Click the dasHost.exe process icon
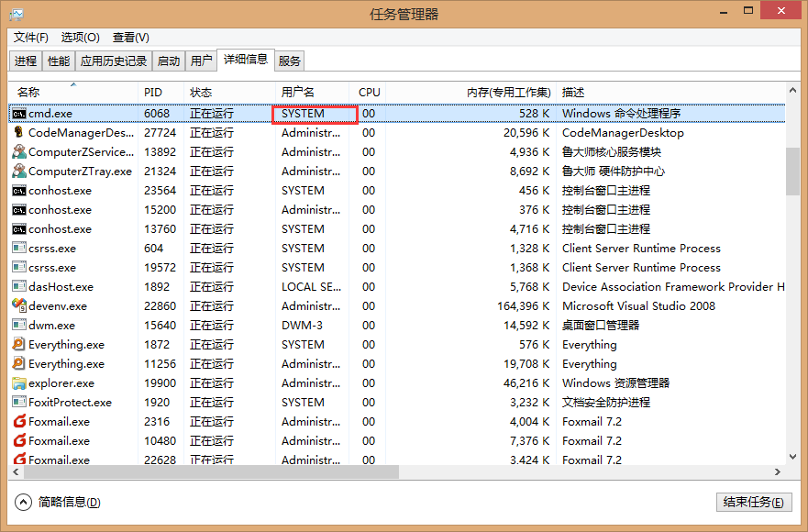Image resolution: width=808 pixels, height=532 pixels. tap(19, 286)
